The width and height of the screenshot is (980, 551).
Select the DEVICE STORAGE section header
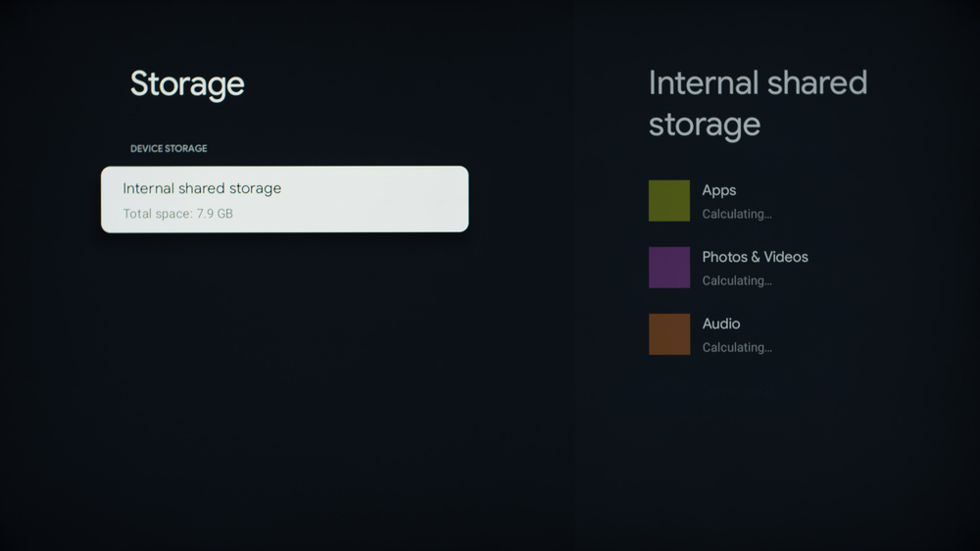(169, 149)
